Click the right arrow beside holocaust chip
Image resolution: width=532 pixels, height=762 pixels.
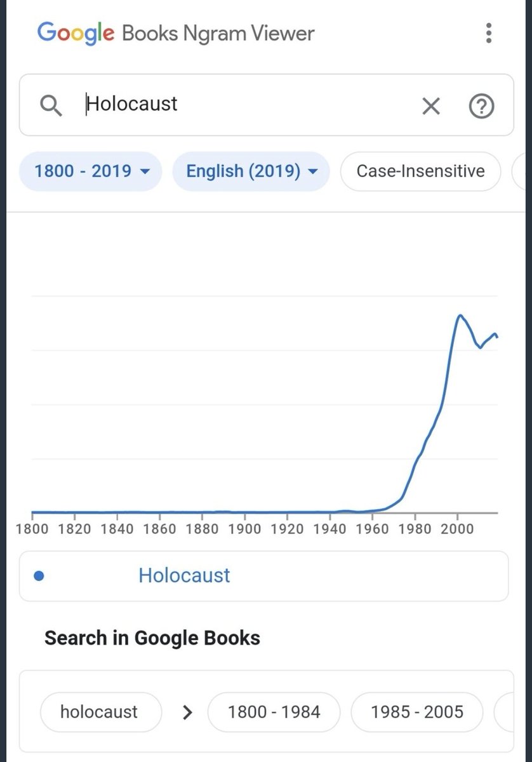[187, 712]
